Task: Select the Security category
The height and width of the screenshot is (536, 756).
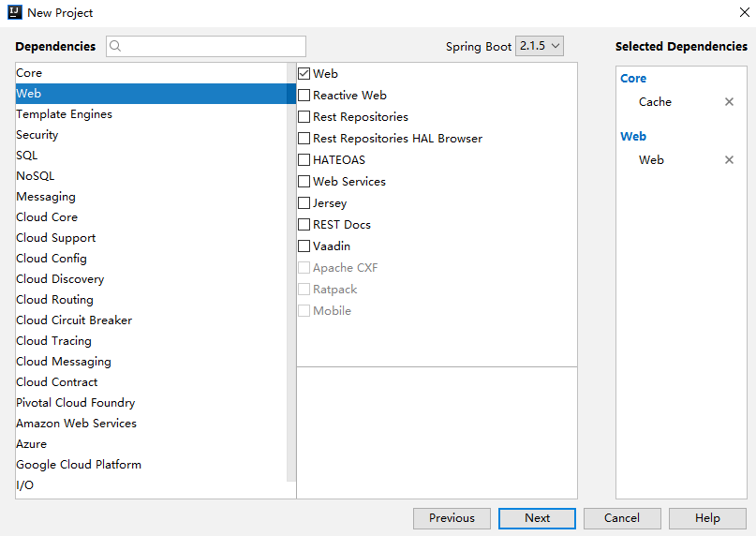Action: click(x=37, y=135)
